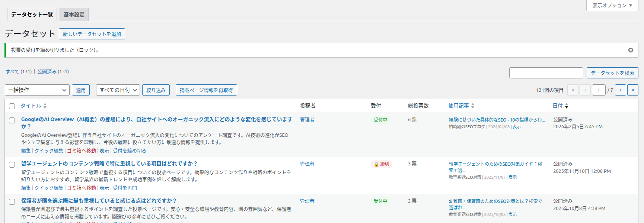Click ゴミ箱へ移動 under GoogleのAI Overview row
The width and height of the screenshot is (644, 223).
tap(82, 151)
